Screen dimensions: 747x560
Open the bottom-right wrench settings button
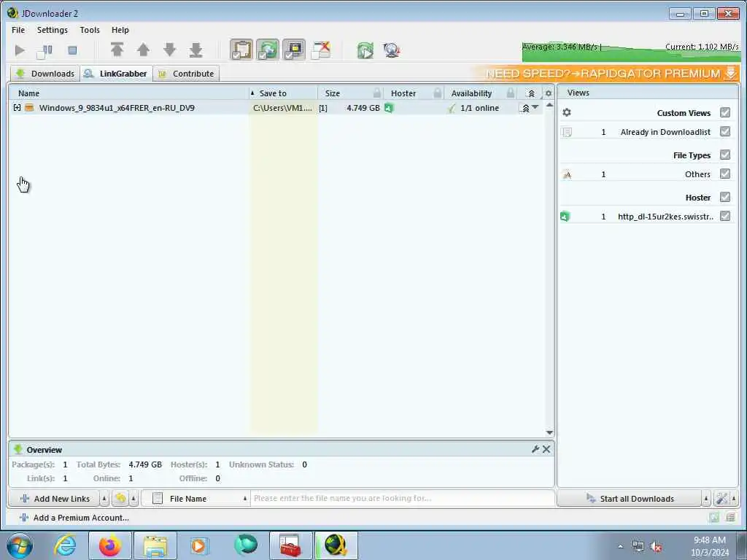(x=721, y=499)
